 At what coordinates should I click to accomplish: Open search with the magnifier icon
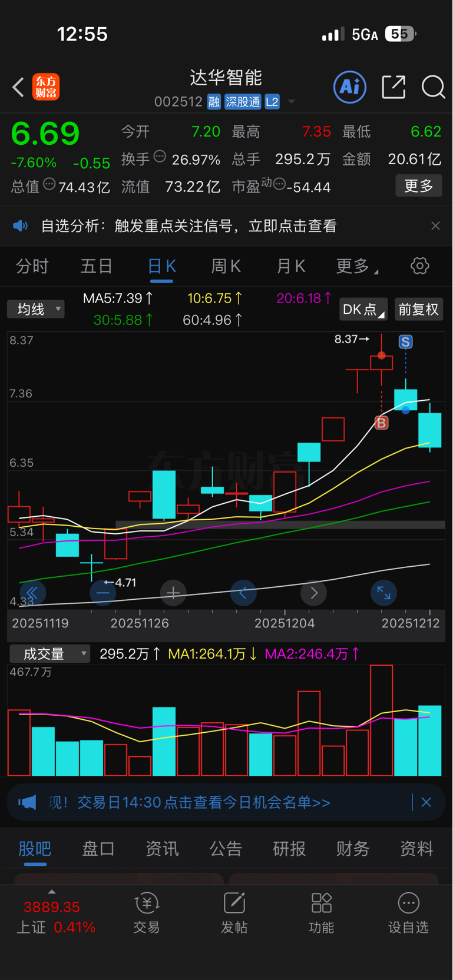pos(434,87)
